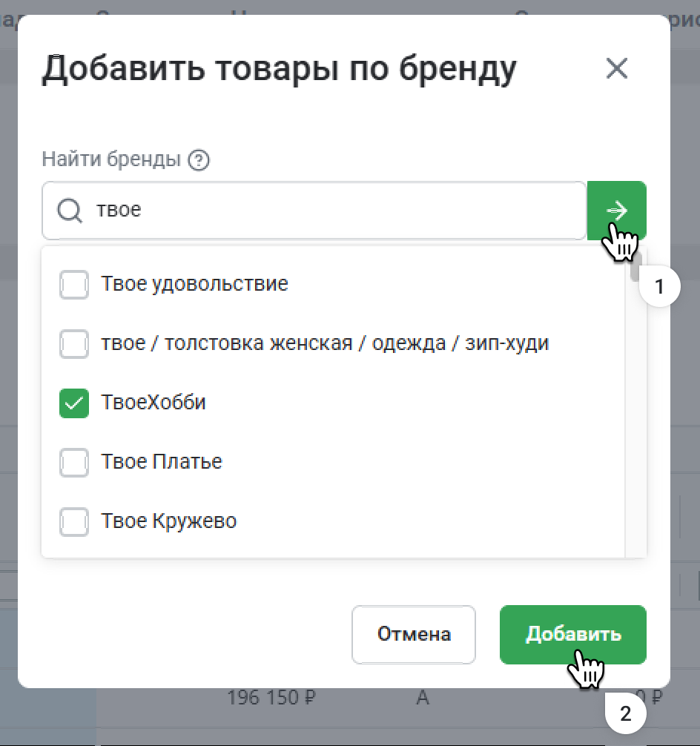Image resolution: width=700 pixels, height=746 pixels.
Task: Click the magnifier icon in search field
Action: (x=70, y=211)
